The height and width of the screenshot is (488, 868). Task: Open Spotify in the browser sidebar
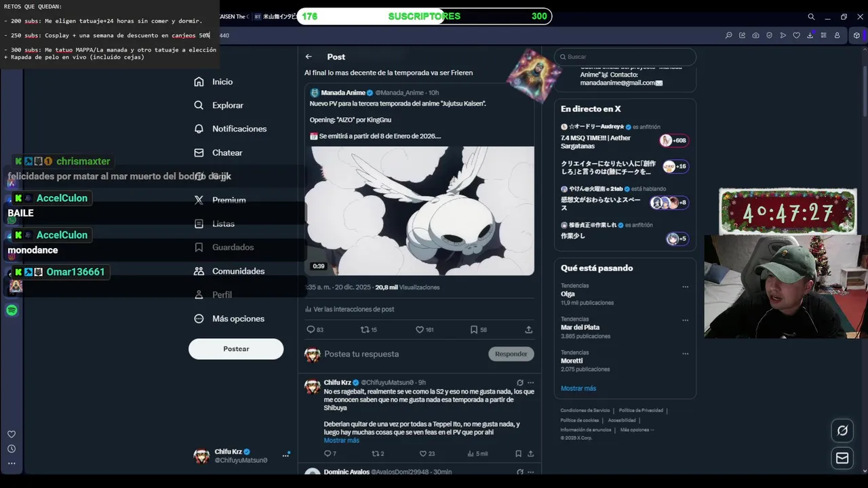(12, 310)
